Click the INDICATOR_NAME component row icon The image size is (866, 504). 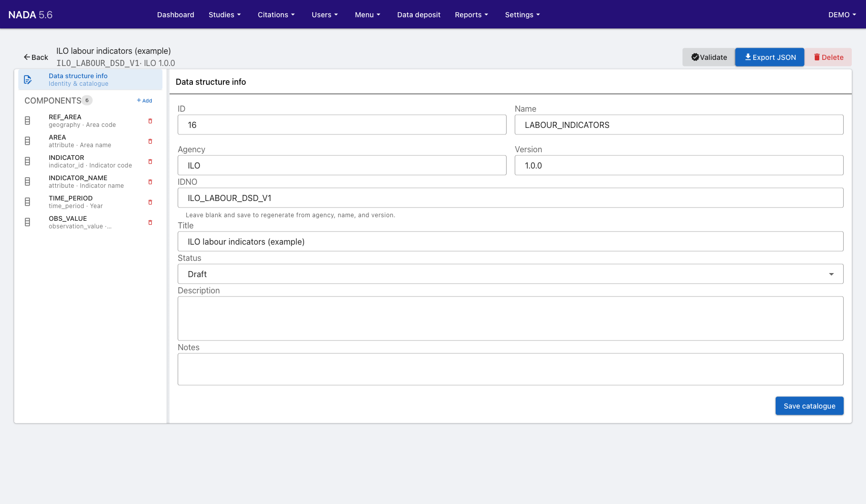click(27, 182)
